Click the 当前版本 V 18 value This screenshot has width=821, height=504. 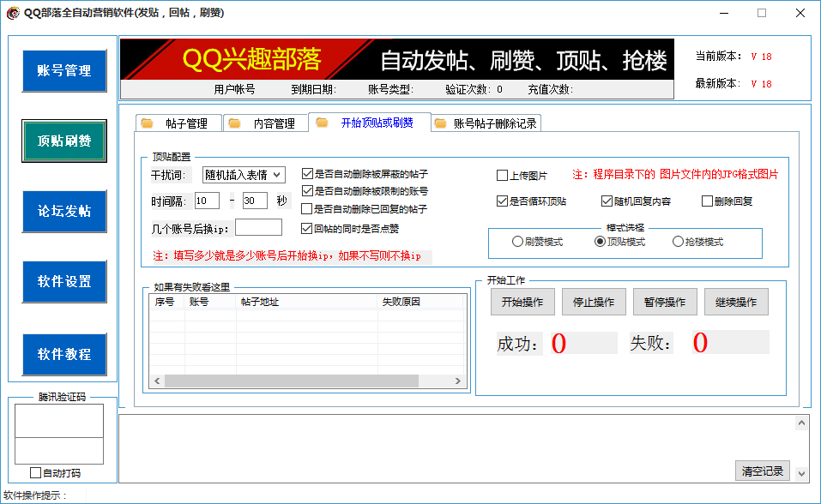pos(761,57)
